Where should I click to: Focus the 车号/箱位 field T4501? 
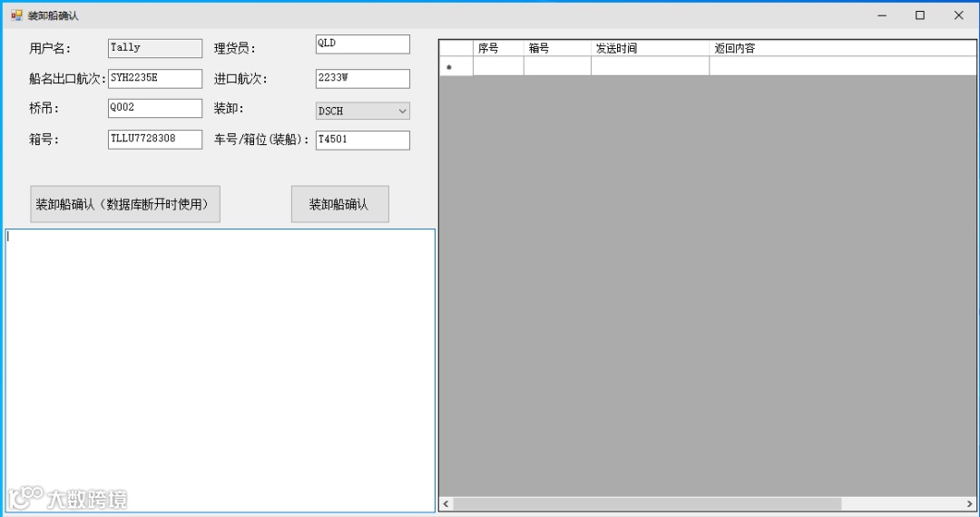click(x=362, y=140)
